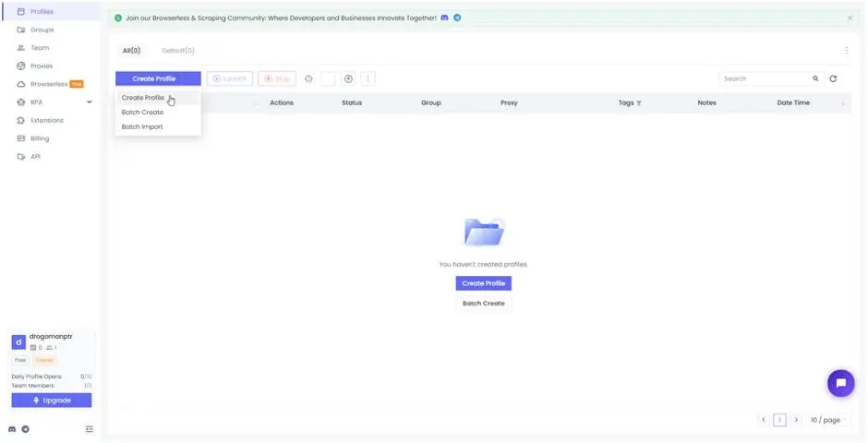Click the Status column header
This screenshot has width=868, height=443.
coord(352,102)
